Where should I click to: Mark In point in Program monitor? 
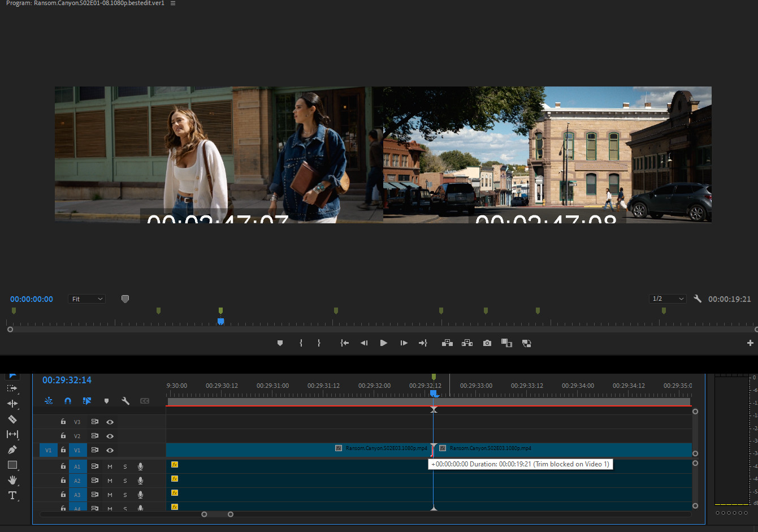[x=301, y=343]
